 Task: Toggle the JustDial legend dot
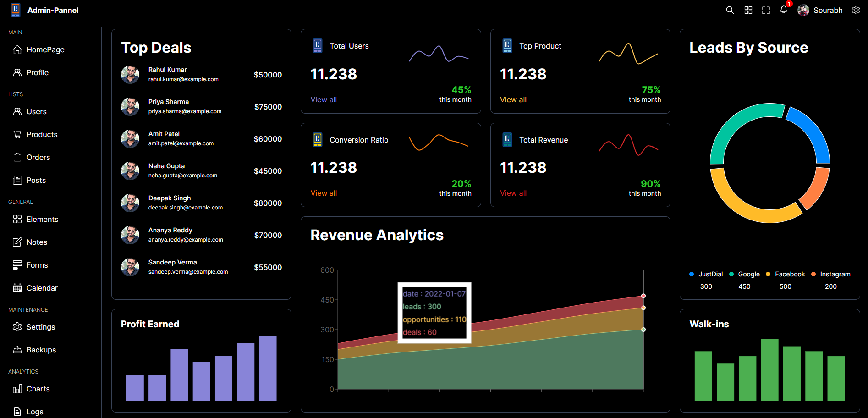tap(692, 274)
